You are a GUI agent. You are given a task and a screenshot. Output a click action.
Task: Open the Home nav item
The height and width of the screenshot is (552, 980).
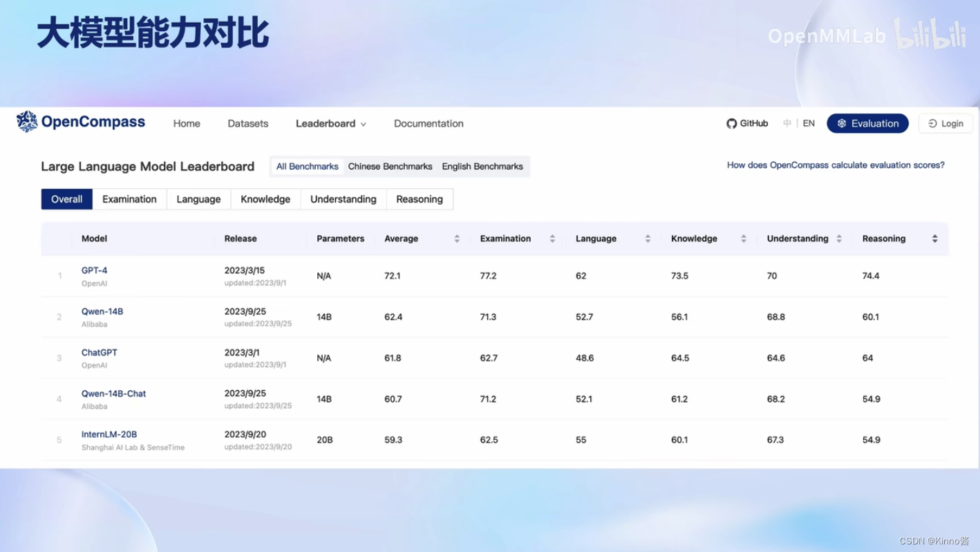pyautogui.click(x=187, y=123)
